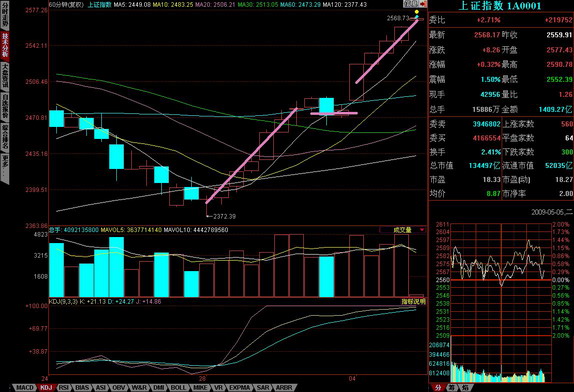Select the 筹 tab beside 分

click(x=452, y=388)
